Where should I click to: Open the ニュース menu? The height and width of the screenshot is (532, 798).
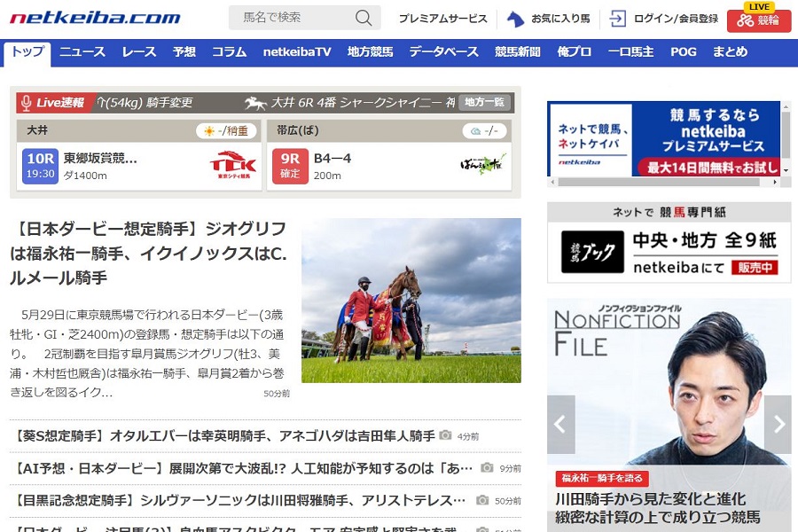82,52
